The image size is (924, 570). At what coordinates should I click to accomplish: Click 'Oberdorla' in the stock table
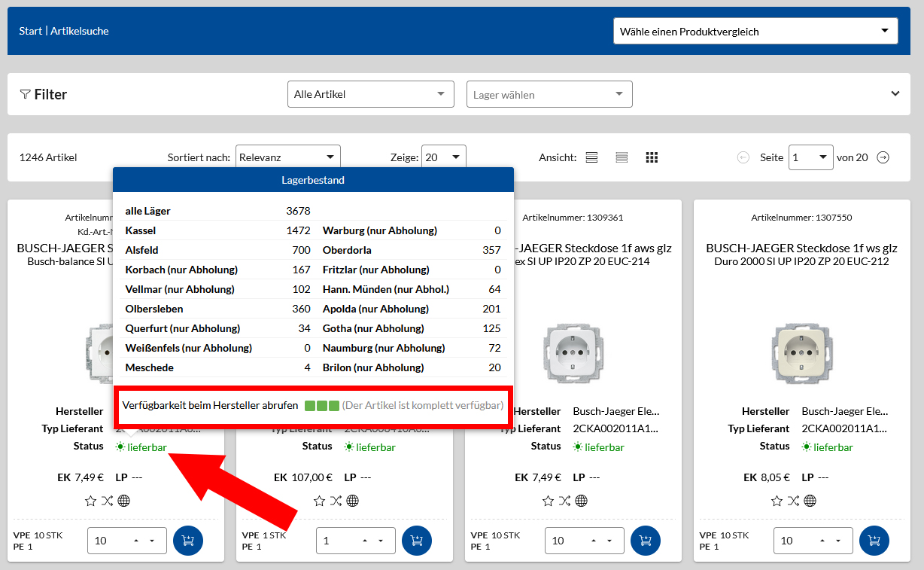(347, 250)
